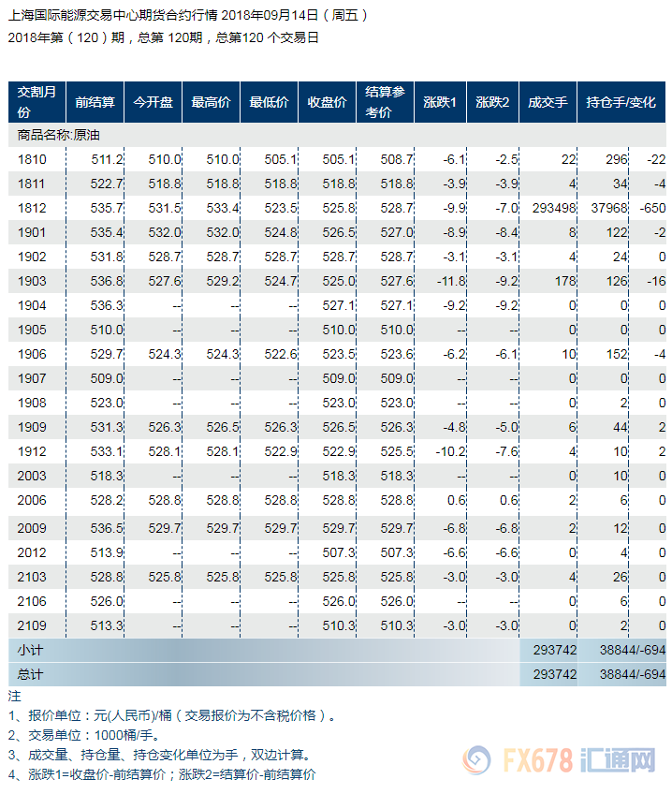Image resolution: width=672 pixels, height=794 pixels.
Task: Select contract month 2012 cell
Action: (x=33, y=552)
